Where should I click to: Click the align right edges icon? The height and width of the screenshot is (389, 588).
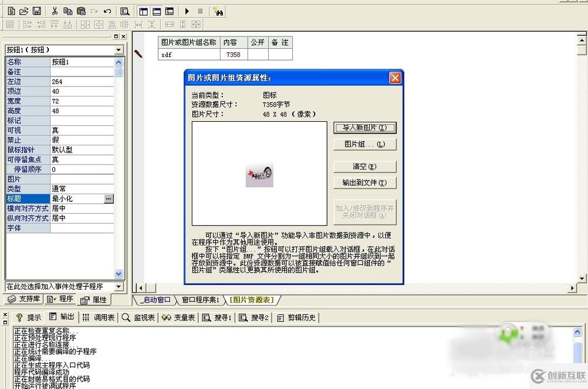[x=41, y=25]
